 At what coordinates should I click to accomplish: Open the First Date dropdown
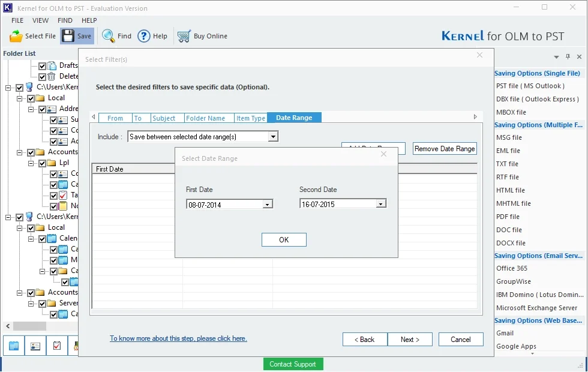tap(268, 205)
